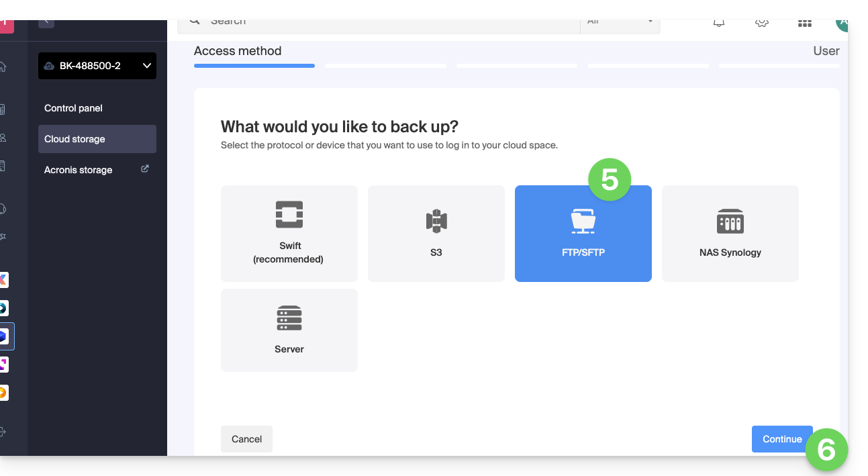Open the settings gear in top bar

pos(761,22)
